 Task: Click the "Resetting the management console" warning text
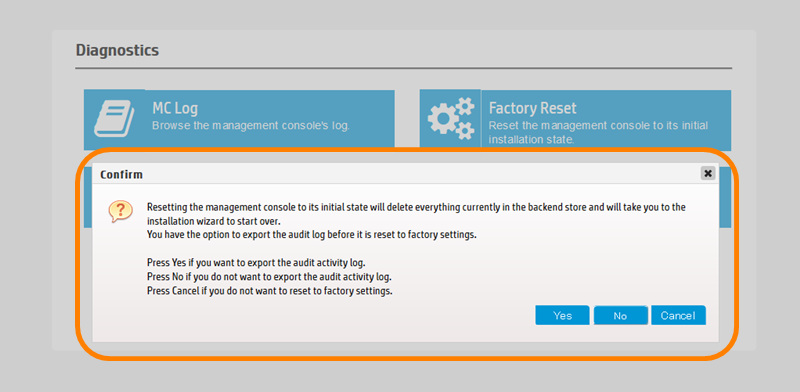point(416,214)
